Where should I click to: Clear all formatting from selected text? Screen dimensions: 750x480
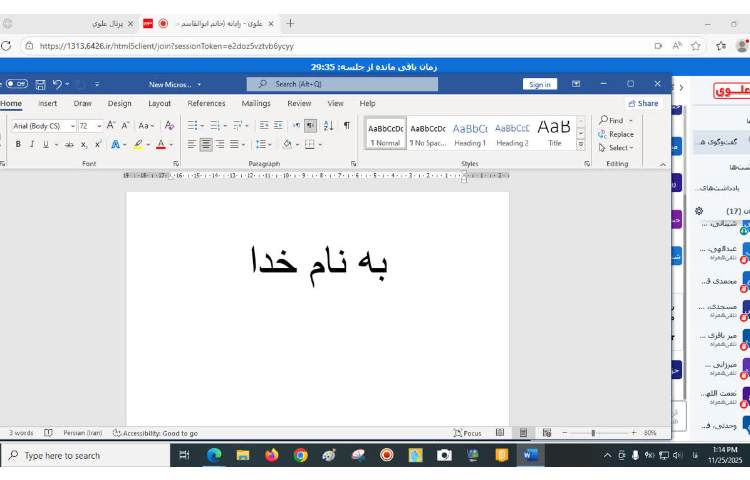coord(168,126)
